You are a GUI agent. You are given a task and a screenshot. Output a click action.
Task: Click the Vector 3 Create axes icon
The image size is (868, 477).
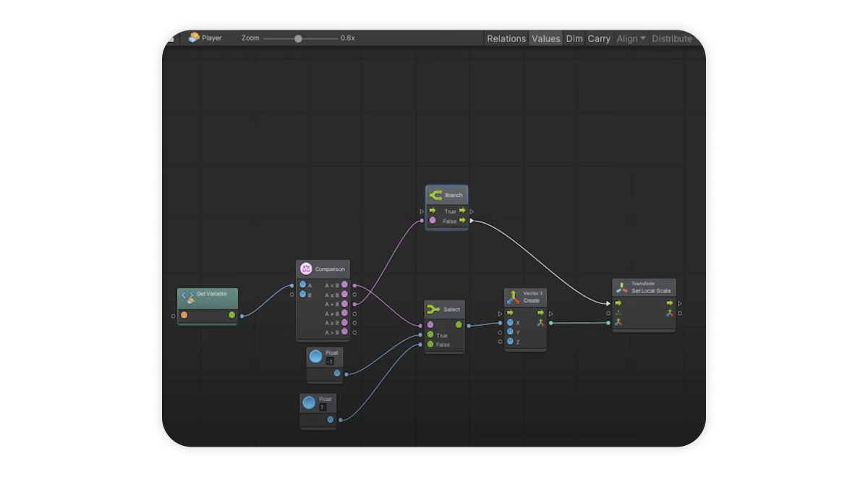513,297
